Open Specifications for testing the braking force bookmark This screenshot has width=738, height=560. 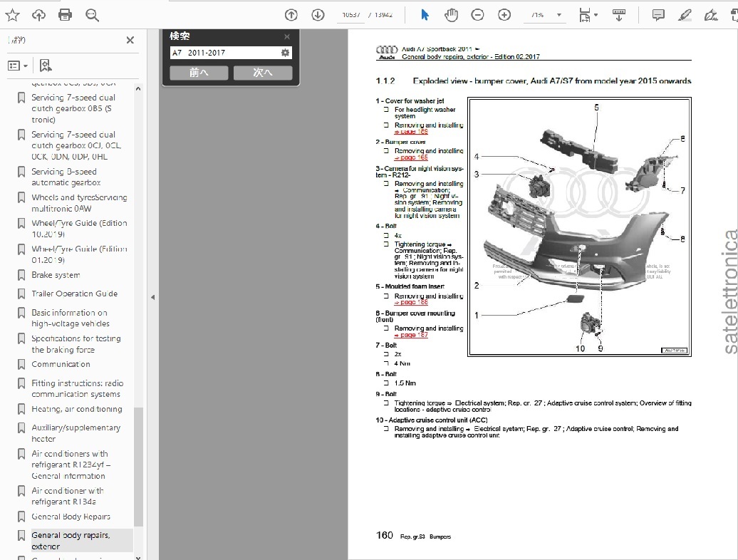(x=76, y=344)
